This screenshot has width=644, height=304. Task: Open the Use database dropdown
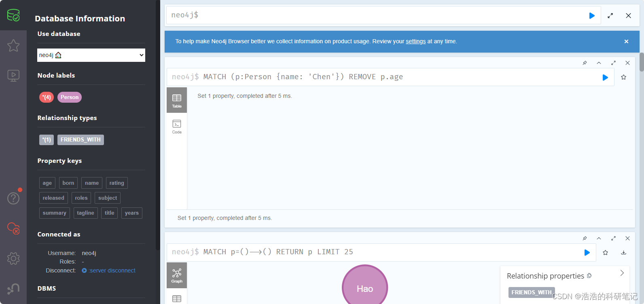pyautogui.click(x=91, y=55)
